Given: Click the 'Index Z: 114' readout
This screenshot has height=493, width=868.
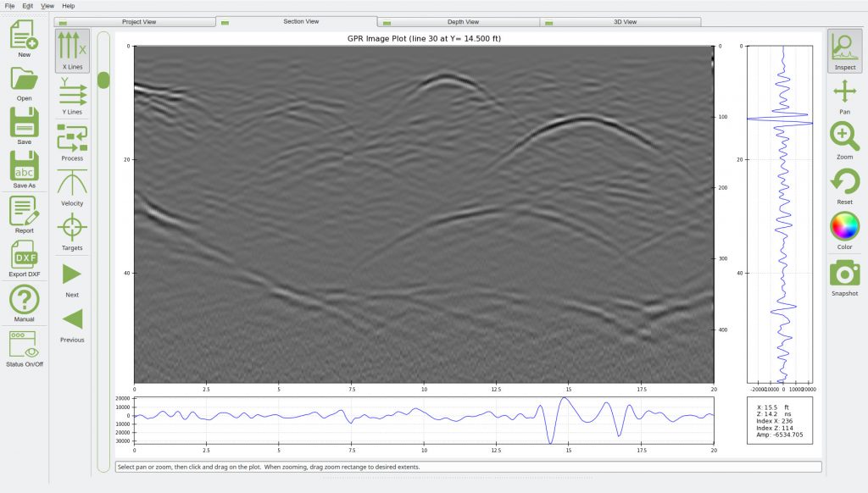Looking at the screenshot, I should tap(775, 429).
